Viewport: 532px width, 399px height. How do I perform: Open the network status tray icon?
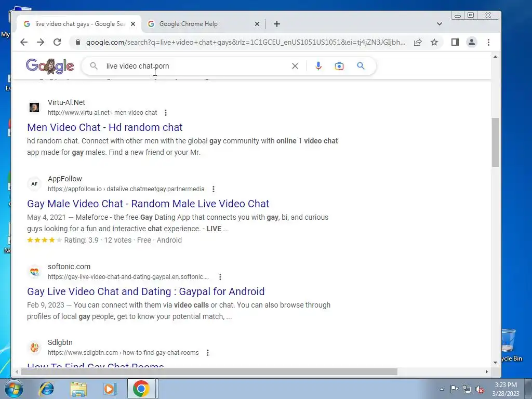[x=467, y=389]
